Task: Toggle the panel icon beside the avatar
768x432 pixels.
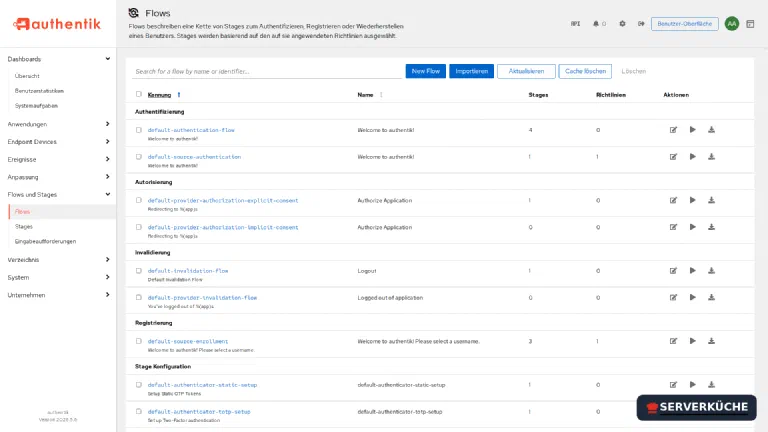Action: [x=750, y=24]
